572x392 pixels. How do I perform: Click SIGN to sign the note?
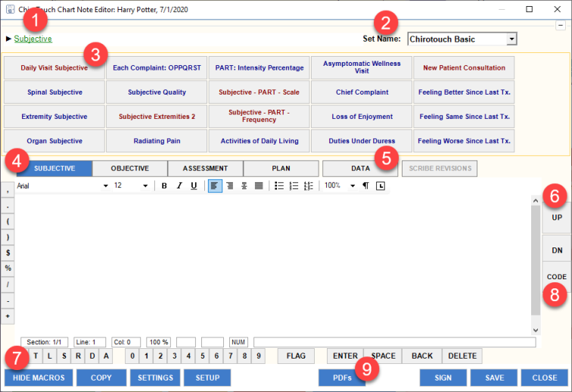point(443,378)
